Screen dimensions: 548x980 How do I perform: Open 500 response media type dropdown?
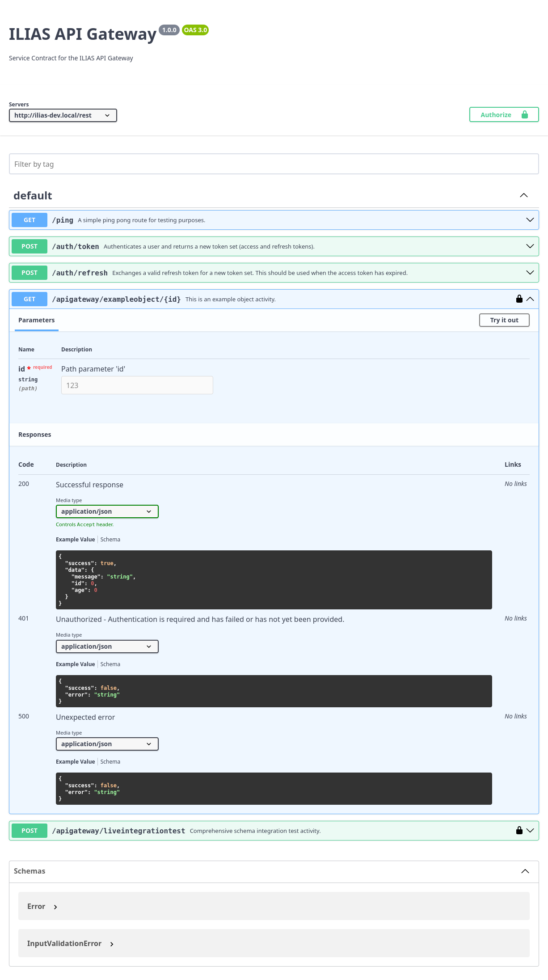[107, 744]
